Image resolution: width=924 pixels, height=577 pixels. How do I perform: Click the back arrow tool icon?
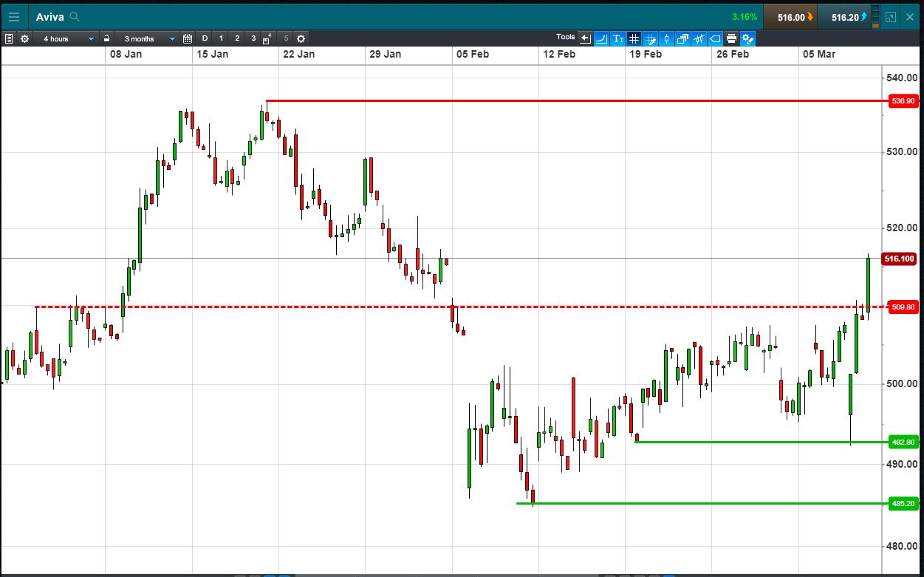click(586, 38)
